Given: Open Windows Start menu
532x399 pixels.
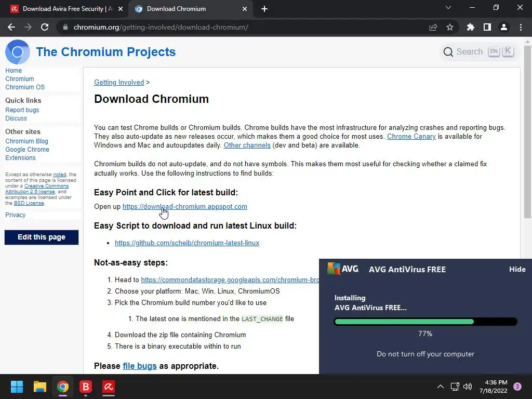Looking at the screenshot, I should pyautogui.click(x=17, y=387).
